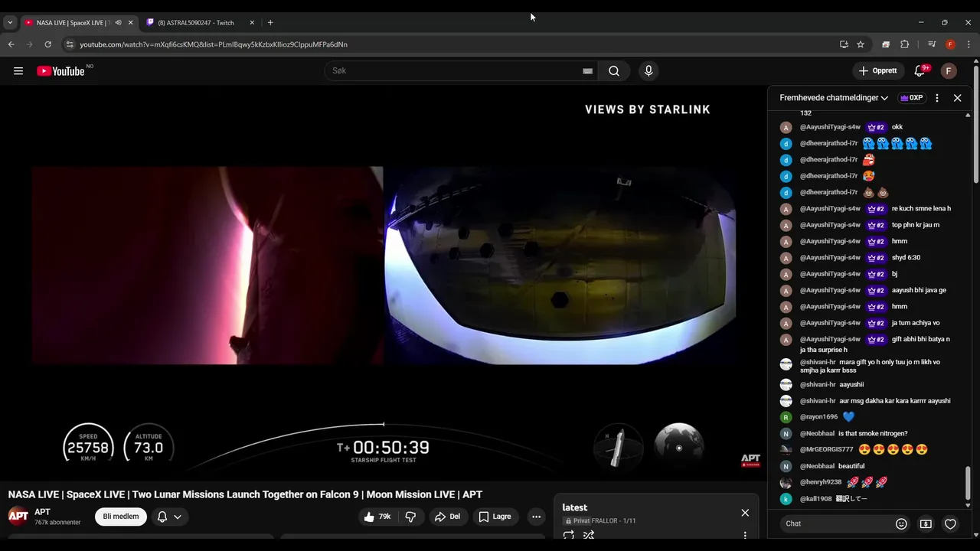The width and height of the screenshot is (980, 551).
Task: Go back in browser history
Action: pyautogui.click(x=11, y=44)
